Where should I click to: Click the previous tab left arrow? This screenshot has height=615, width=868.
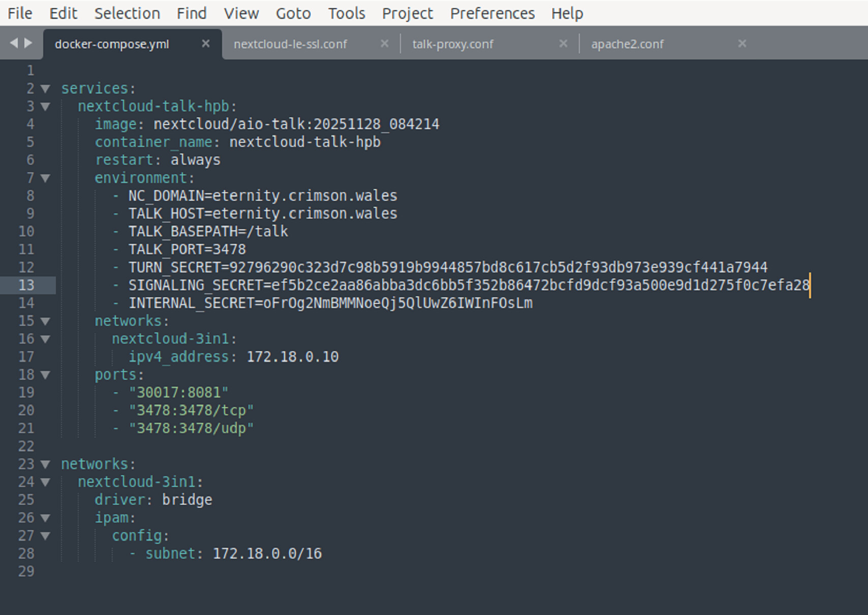click(x=14, y=43)
